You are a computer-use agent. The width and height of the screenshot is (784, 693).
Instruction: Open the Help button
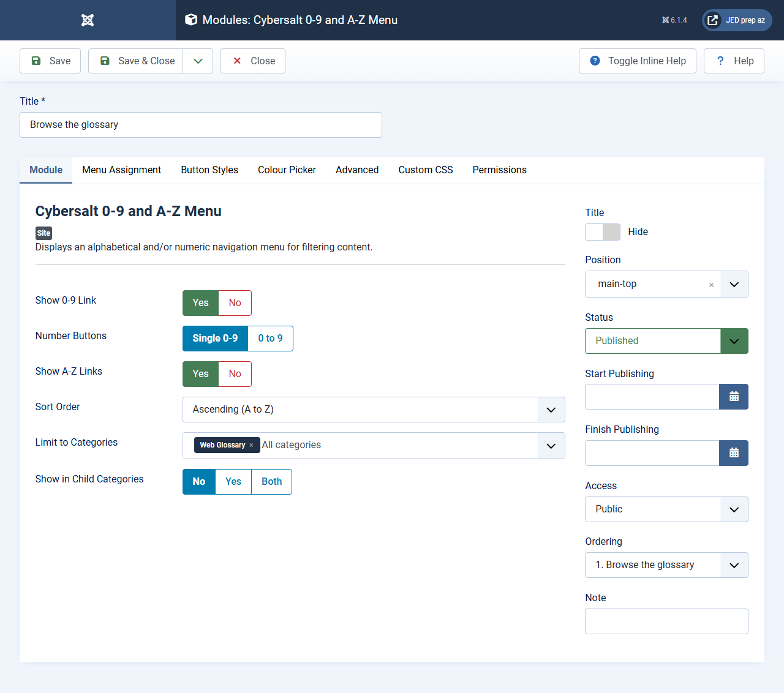[x=734, y=61]
